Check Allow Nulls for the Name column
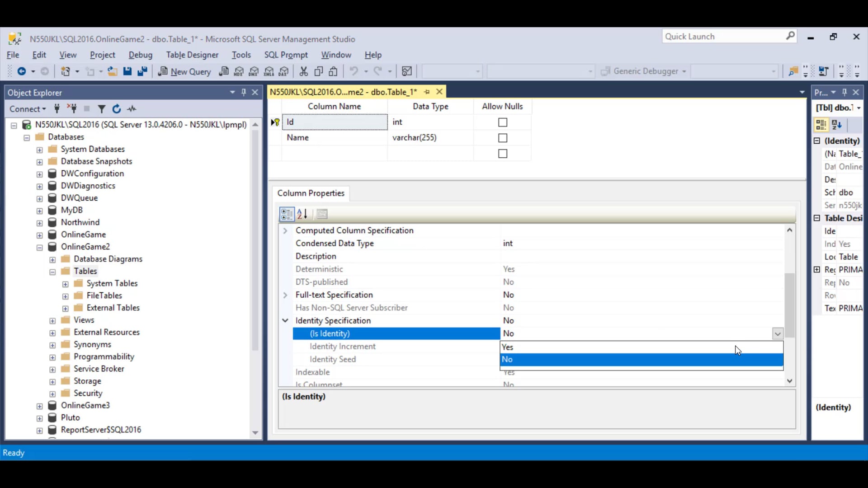868x488 pixels. click(x=502, y=138)
